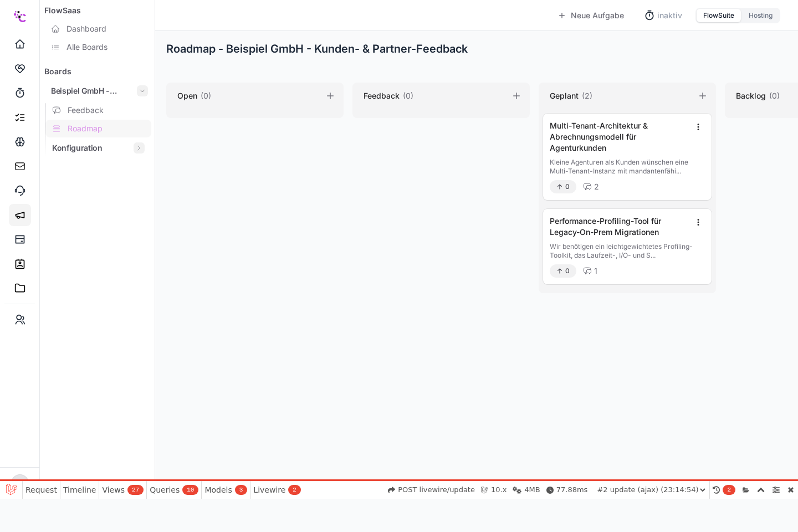Image resolution: width=798 pixels, height=532 pixels.
Task: Toggle the inaktiv timer
Action: click(x=663, y=16)
